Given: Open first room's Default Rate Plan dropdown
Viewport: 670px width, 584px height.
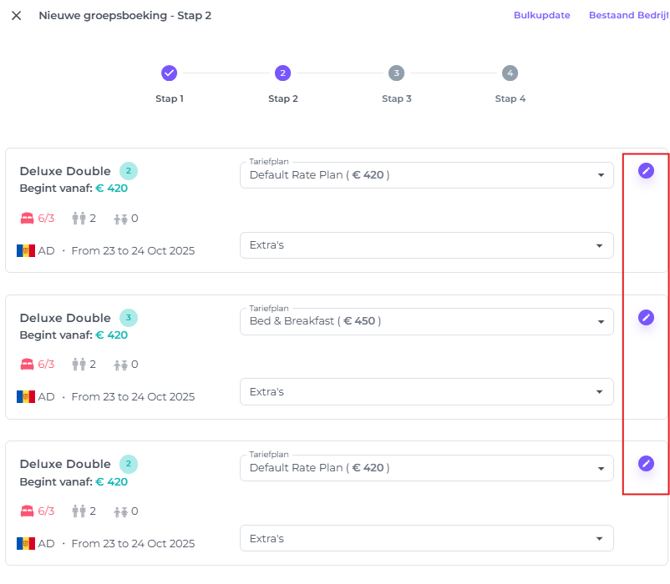Looking at the screenshot, I should [x=426, y=175].
